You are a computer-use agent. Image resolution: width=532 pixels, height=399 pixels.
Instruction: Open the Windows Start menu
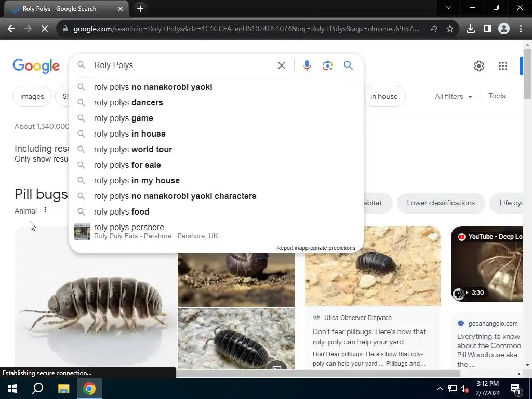coord(12,389)
